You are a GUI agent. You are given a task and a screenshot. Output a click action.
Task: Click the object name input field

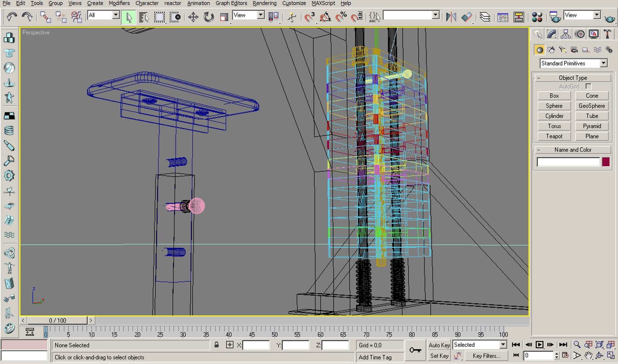(x=568, y=162)
